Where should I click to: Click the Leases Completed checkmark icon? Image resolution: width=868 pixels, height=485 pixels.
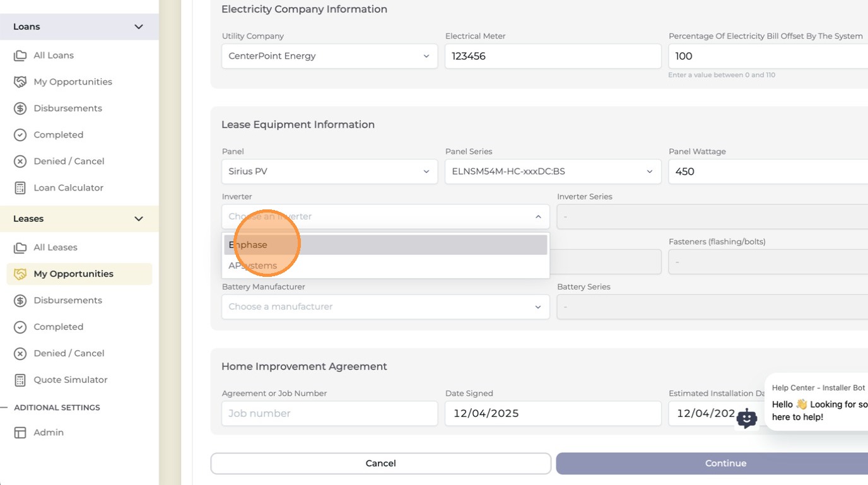tap(20, 327)
